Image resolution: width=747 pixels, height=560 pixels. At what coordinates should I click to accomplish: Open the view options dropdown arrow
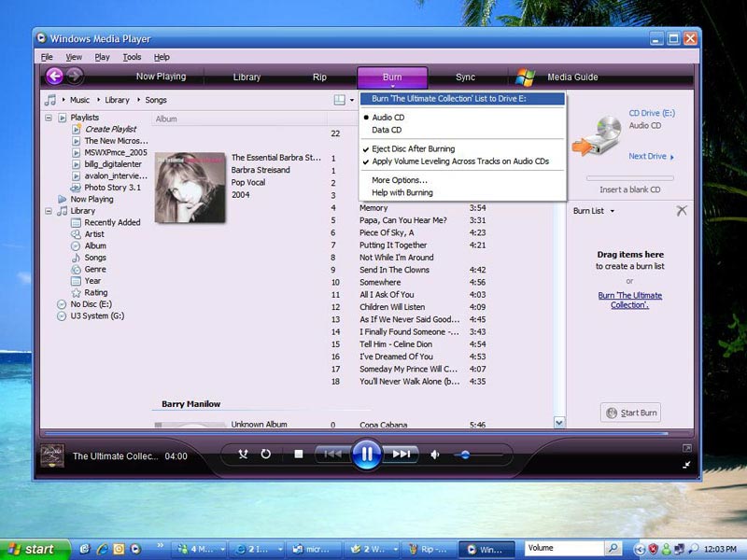(x=352, y=100)
